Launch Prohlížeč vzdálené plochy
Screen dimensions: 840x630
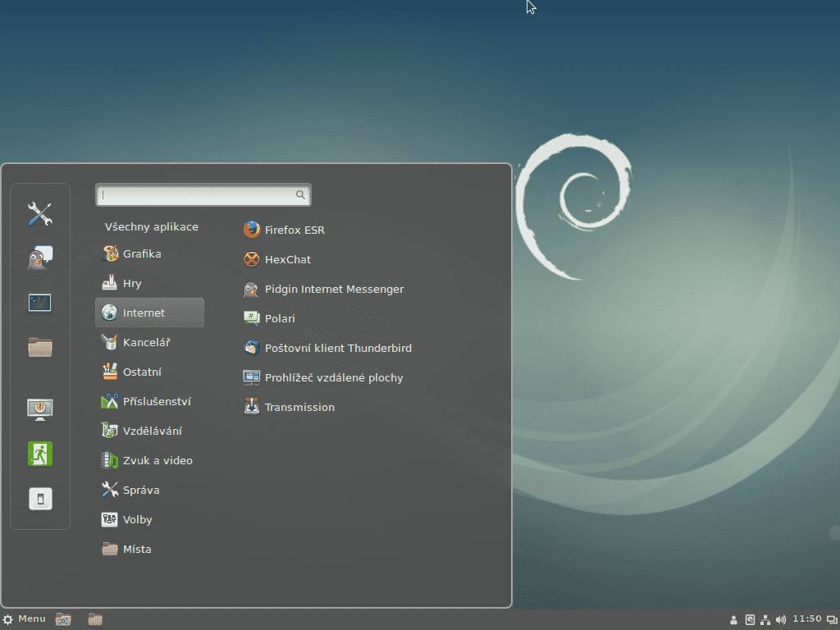coord(333,378)
